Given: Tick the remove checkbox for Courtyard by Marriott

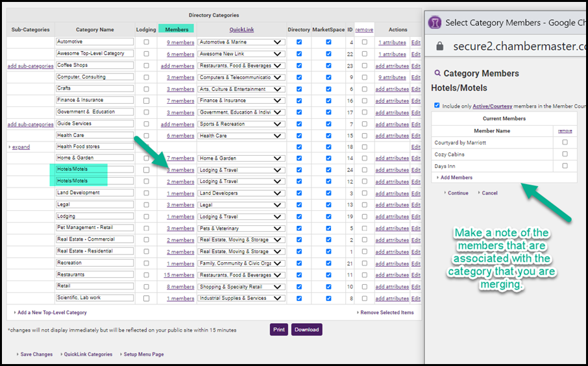Looking at the screenshot, I should click(x=565, y=142).
